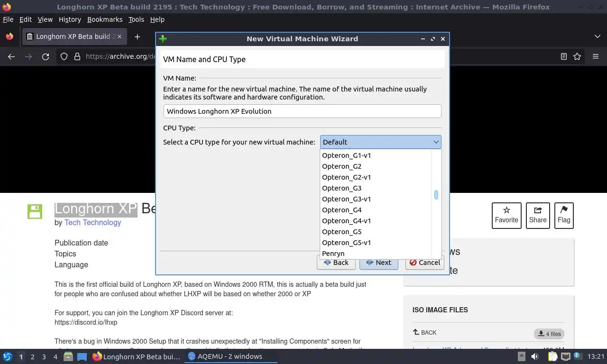Click the green plus icon in the wizard title bar
The width and height of the screenshot is (607, 364).
pyautogui.click(x=163, y=39)
